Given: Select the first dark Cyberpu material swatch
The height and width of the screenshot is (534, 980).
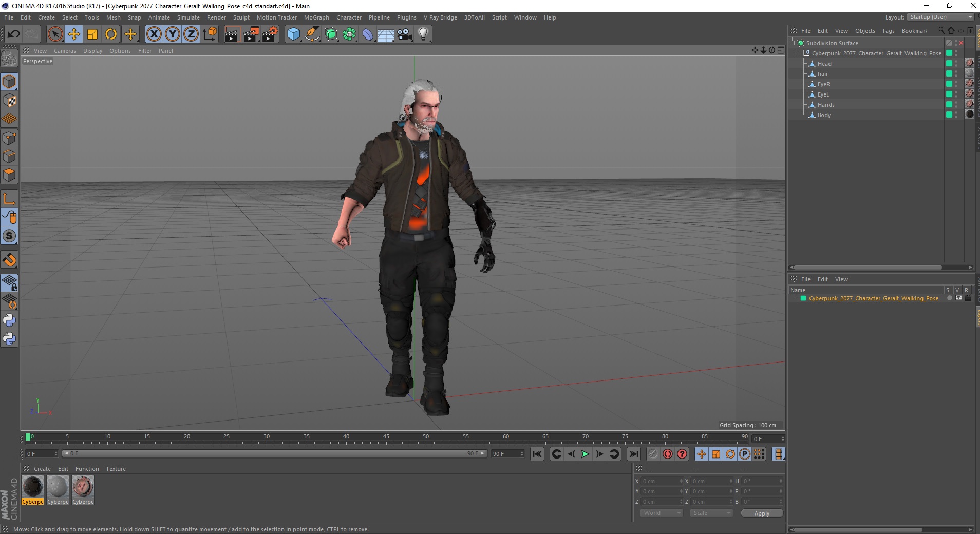Looking at the screenshot, I should (x=32, y=487).
